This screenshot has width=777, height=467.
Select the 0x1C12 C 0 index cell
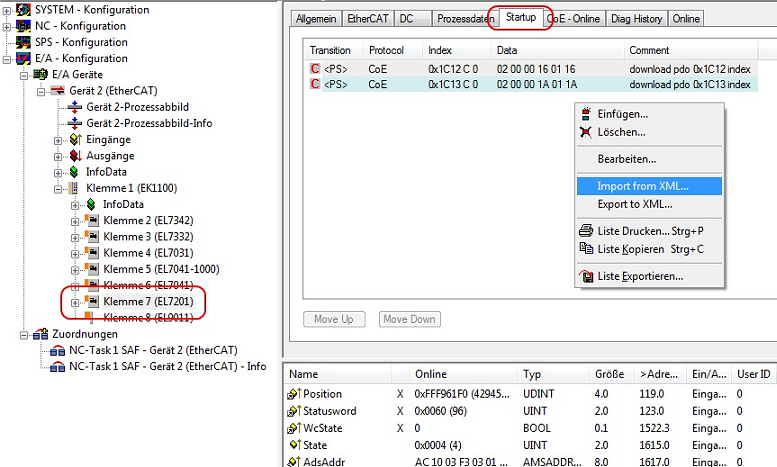pos(453,69)
